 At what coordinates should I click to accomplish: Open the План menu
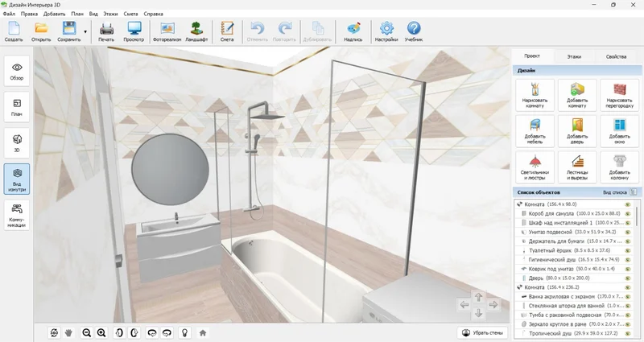tap(77, 14)
